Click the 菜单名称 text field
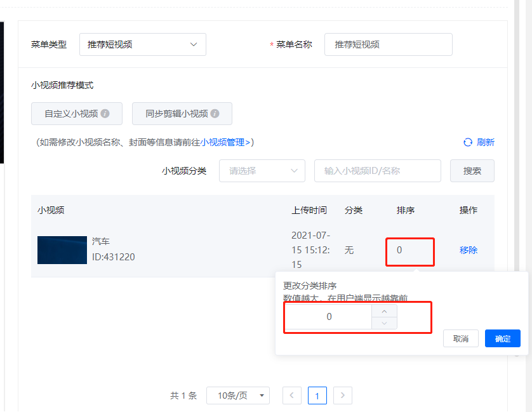 coord(388,44)
